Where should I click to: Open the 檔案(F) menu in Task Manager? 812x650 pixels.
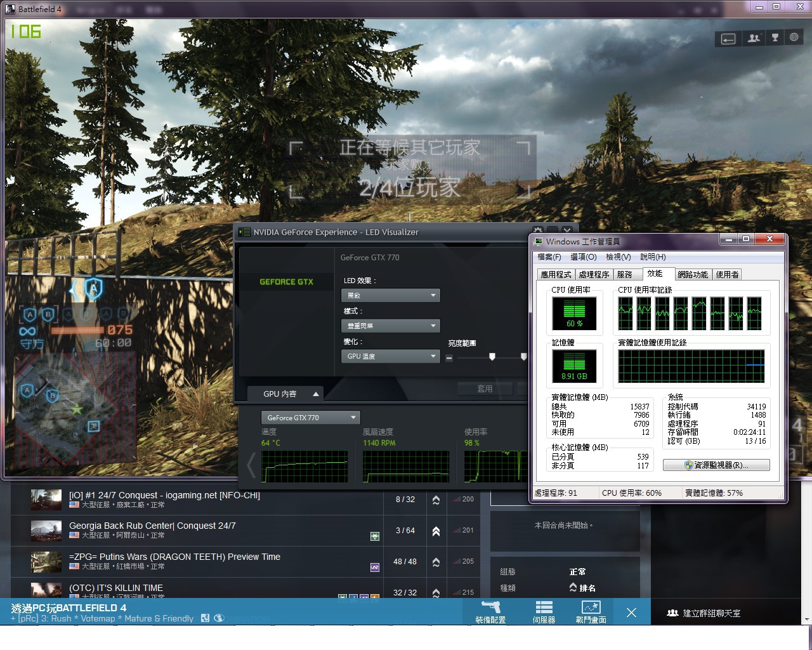tap(549, 257)
